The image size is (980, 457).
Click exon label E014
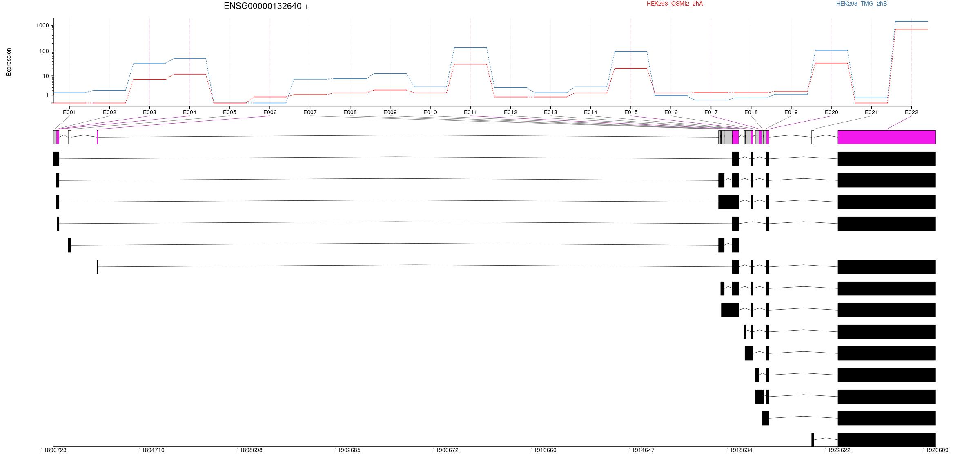(x=590, y=112)
